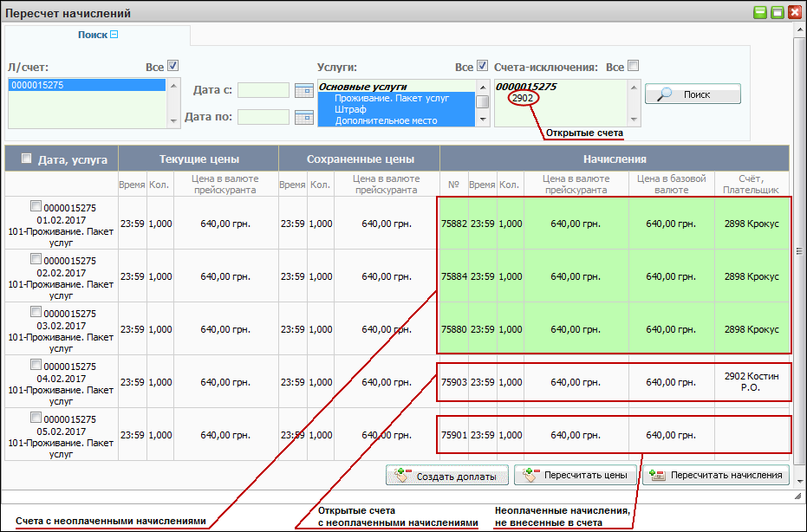807x532 pixels.
Task: Click green minimize icon in title bar
Action: [x=760, y=13]
